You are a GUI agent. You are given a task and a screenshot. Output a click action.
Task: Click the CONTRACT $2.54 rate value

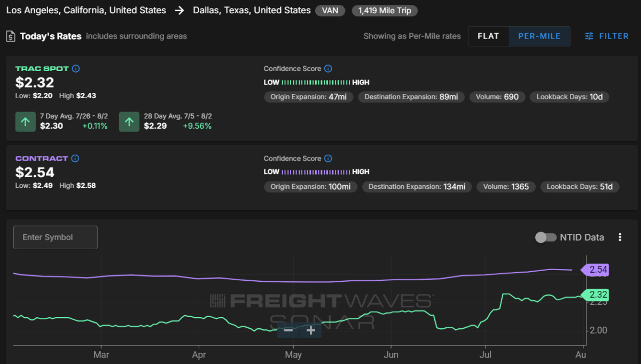tap(35, 172)
